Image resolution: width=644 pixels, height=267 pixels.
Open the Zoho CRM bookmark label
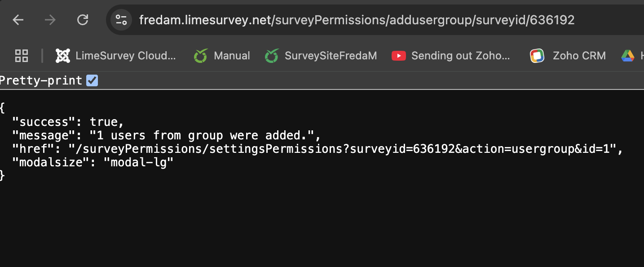click(x=579, y=56)
